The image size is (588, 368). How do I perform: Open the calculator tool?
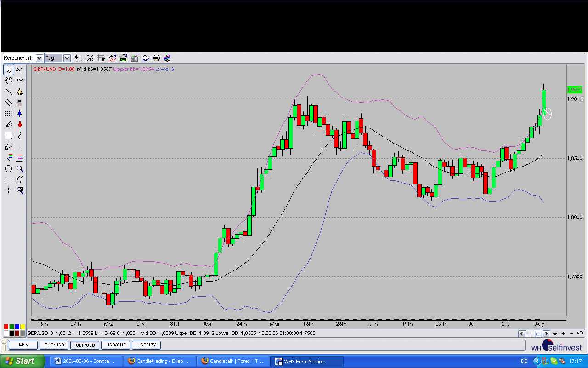click(20, 103)
